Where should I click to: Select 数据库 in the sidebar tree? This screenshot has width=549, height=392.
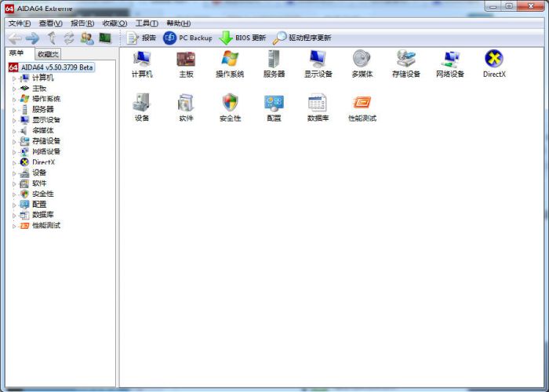43,215
